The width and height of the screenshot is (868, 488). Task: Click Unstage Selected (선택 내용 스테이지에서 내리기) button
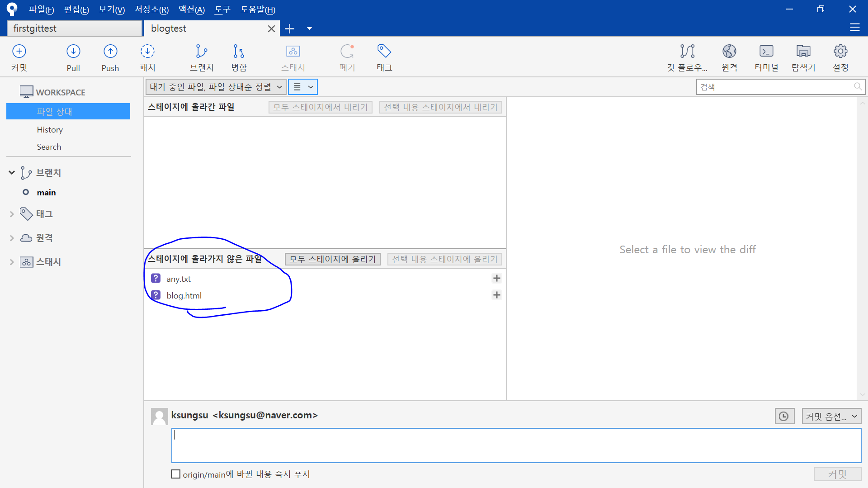(440, 107)
